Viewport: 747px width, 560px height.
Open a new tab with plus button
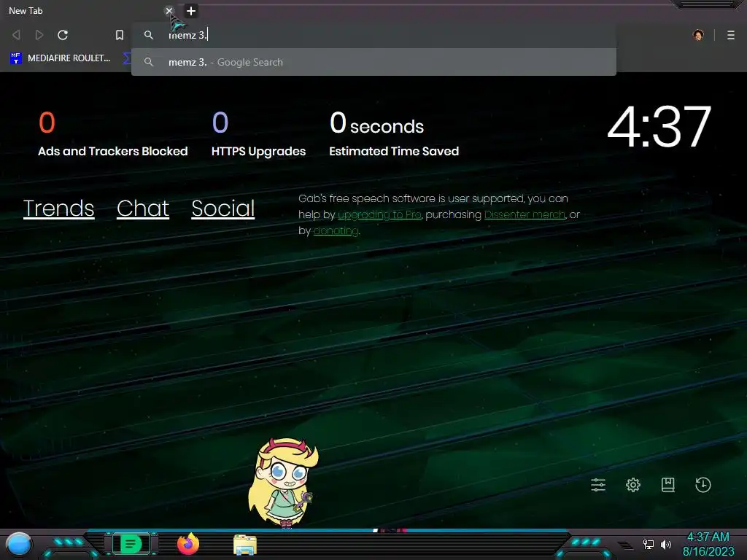(191, 10)
